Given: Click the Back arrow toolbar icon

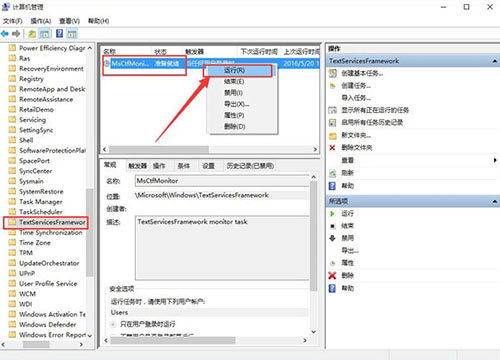Looking at the screenshot, I should 5,34.
